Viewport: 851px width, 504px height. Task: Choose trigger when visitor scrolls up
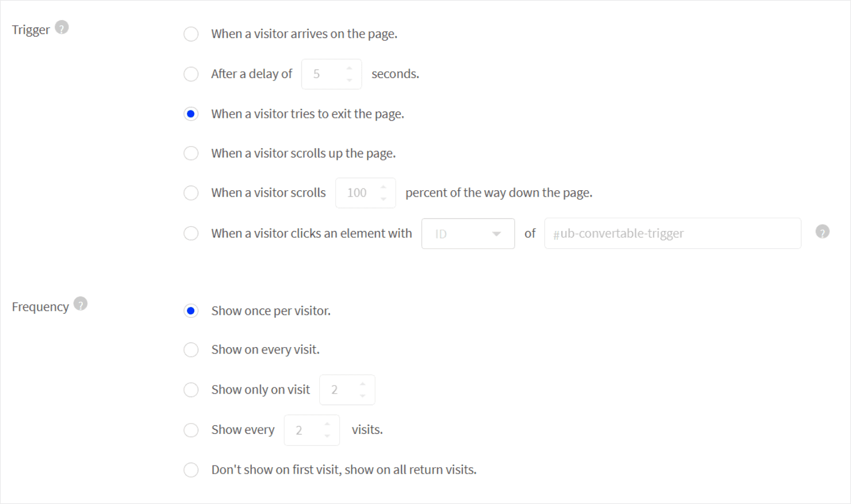(191, 153)
